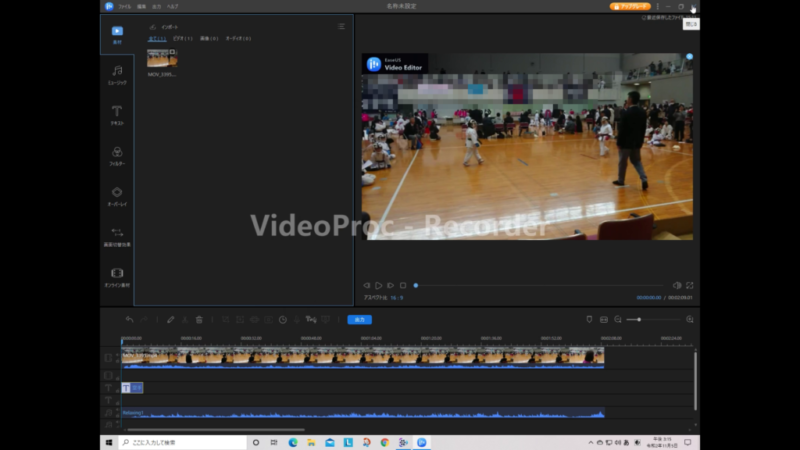800x450 pixels.
Task: Step to next frame in preview
Action: click(390, 285)
